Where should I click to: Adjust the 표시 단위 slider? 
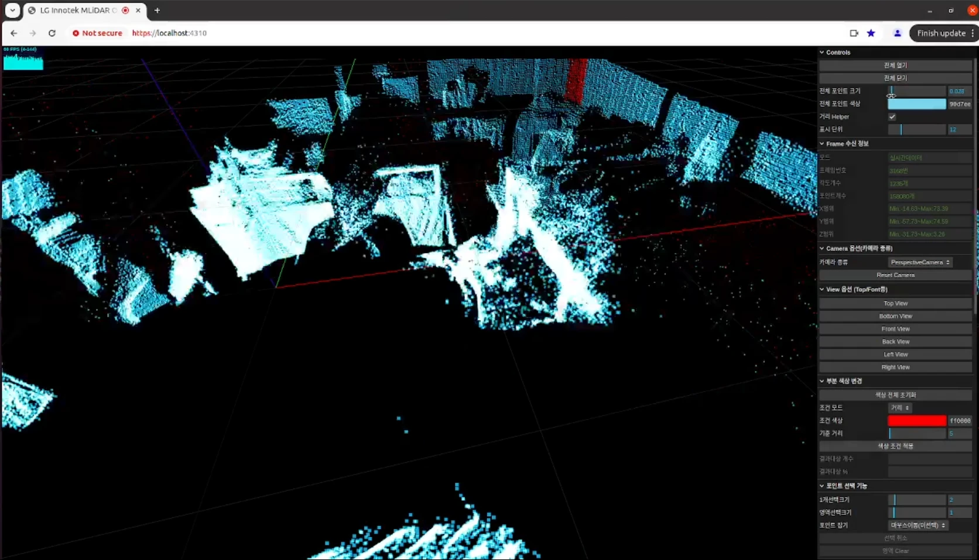pyautogui.click(x=917, y=129)
